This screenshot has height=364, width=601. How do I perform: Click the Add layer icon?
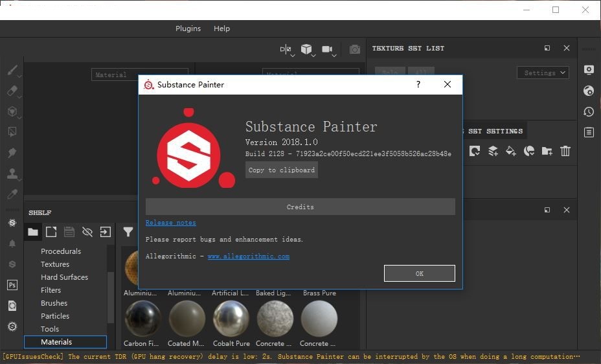point(493,151)
